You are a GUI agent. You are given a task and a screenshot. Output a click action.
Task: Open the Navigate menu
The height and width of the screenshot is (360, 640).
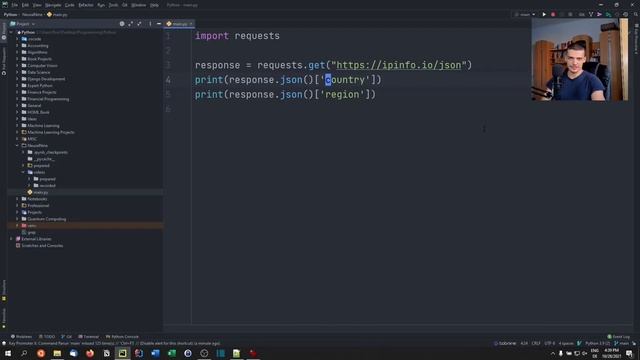pos(53,5)
